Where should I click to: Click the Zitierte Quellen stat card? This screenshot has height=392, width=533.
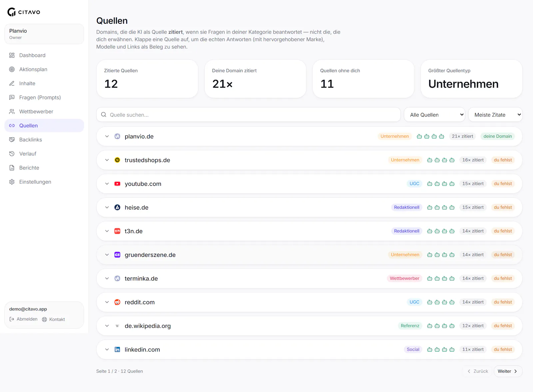(147, 79)
